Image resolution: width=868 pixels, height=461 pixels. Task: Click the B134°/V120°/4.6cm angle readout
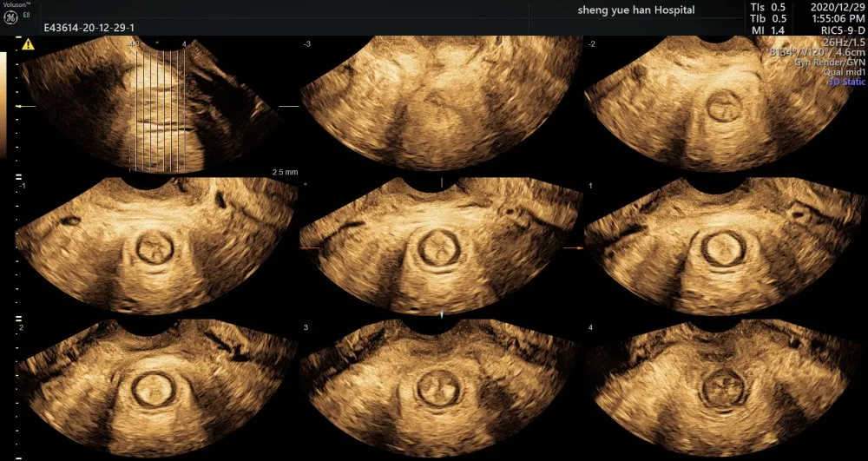(x=817, y=53)
